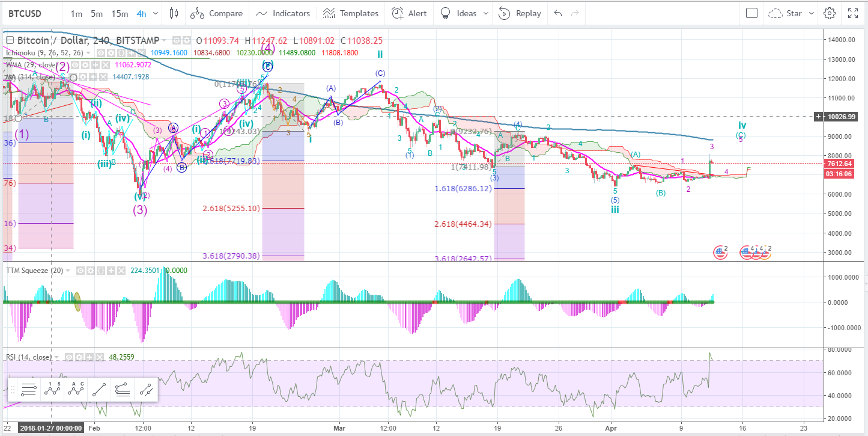Expand the Star layout dropdown arrow
The image size is (868, 436).
(x=811, y=13)
